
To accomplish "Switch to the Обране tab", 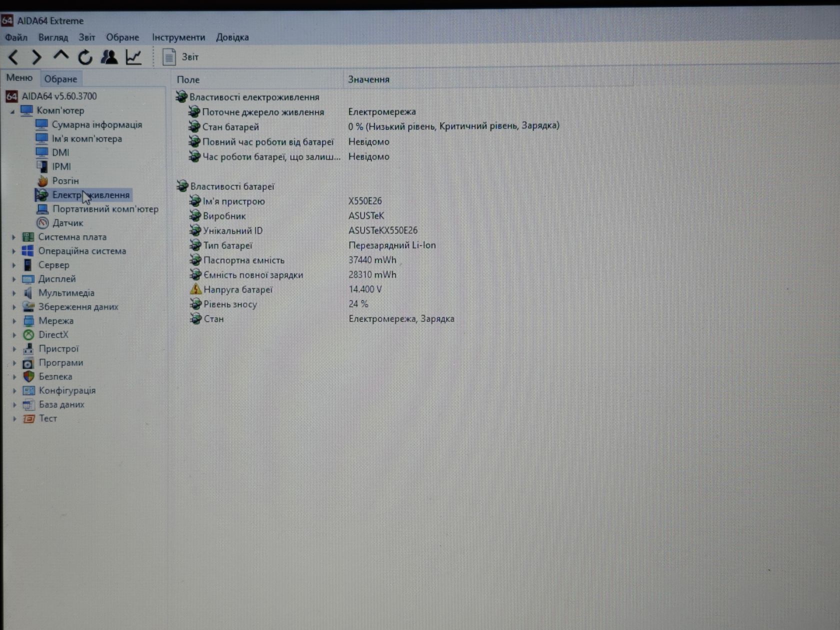I will [60, 79].
